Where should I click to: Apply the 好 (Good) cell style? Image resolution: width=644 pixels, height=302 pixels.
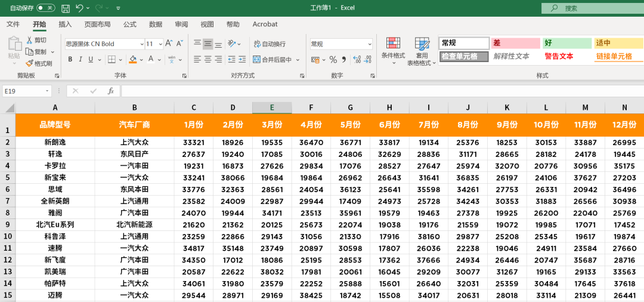567,43
